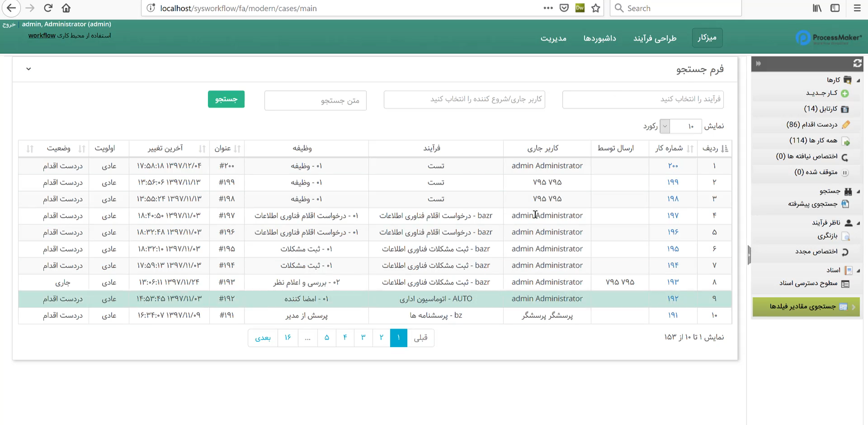The image size is (868, 425).
Task: Click the site information icon in address bar
Action: [x=151, y=8]
